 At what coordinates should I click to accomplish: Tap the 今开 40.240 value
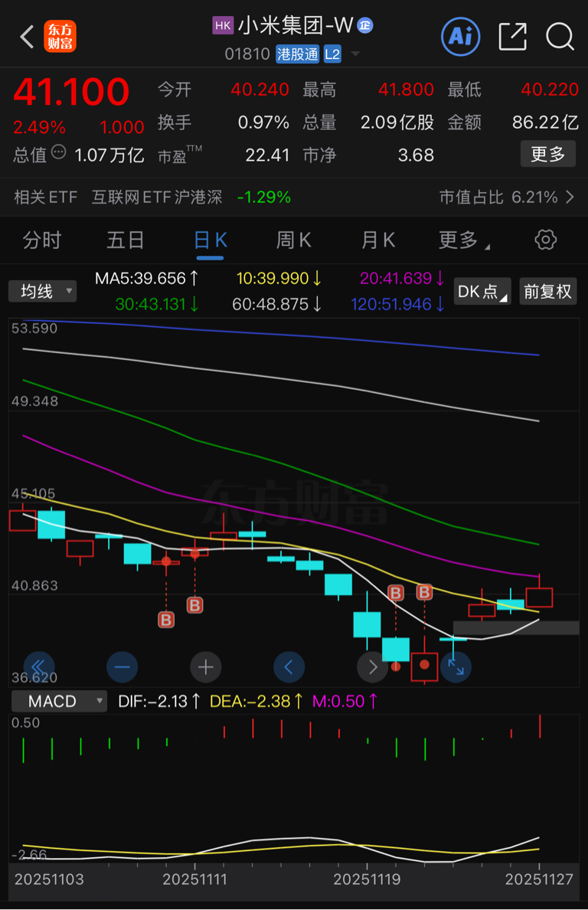pyautogui.click(x=260, y=90)
